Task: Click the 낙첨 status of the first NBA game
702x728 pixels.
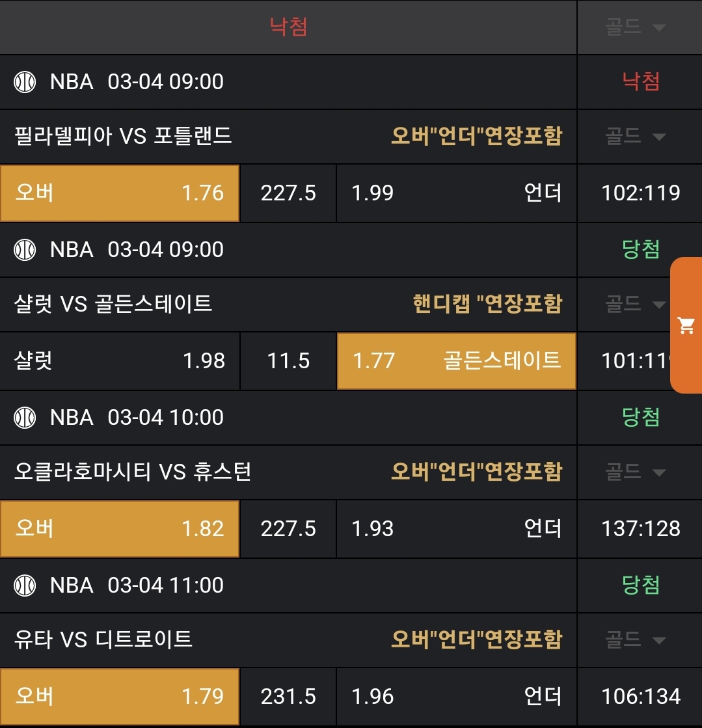Action: tap(641, 82)
